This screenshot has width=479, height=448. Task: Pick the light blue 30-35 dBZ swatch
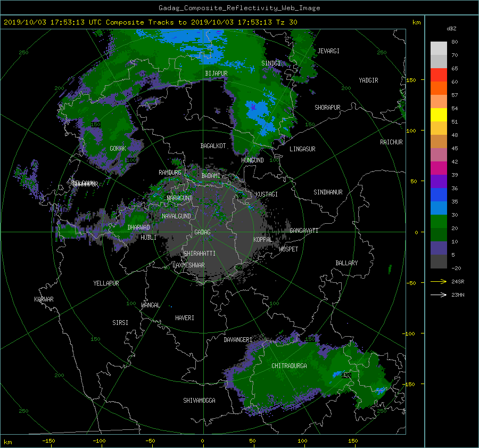pyautogui.click(x=439, y=208)
